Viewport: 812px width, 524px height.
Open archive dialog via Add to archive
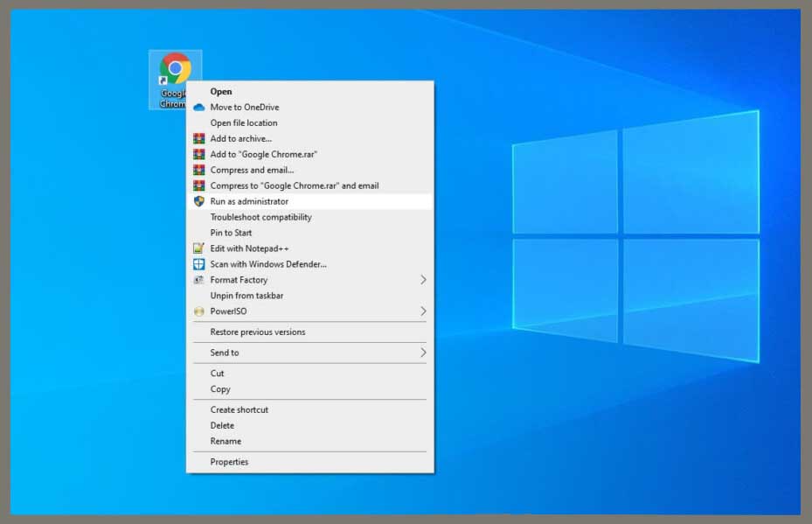pyautogui.click(x=240, y=138)
